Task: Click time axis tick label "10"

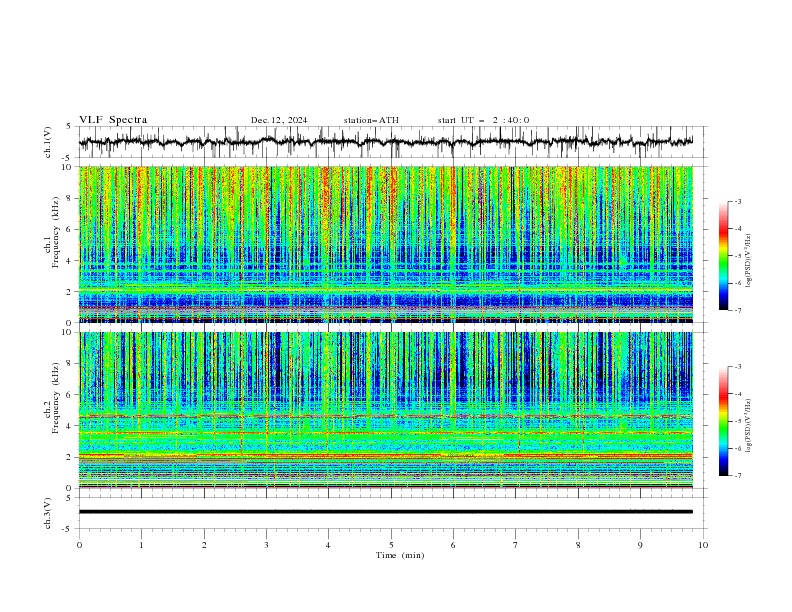Action: 703,545
